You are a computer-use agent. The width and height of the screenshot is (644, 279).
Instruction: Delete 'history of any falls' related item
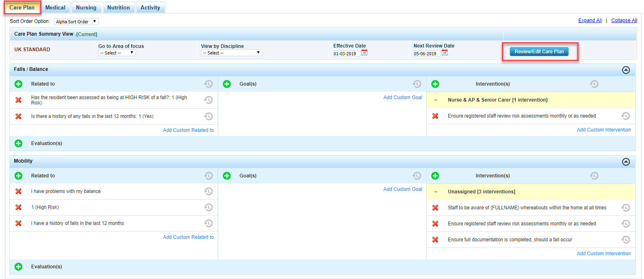[x=18, y=116]
